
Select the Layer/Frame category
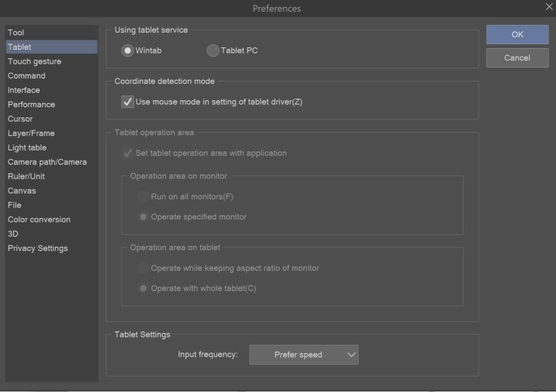tap(31, 134)
